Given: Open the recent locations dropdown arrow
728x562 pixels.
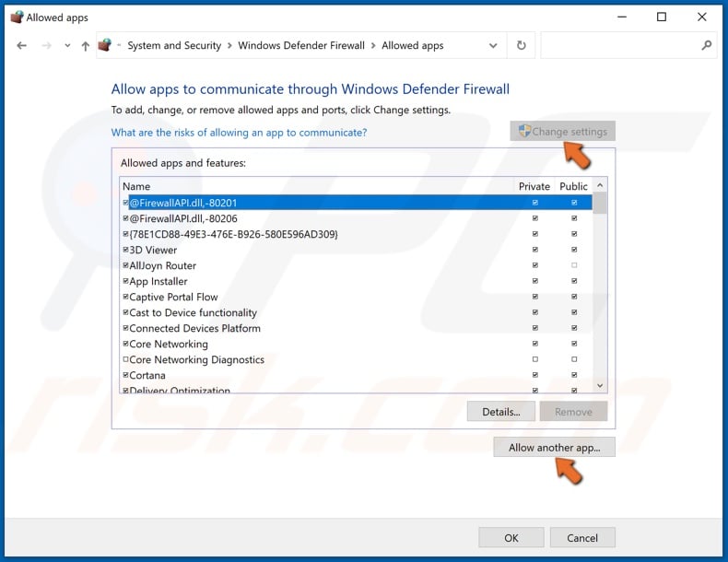Looking at the screenshot, I should pyautogui.click(x=68, y=45).
